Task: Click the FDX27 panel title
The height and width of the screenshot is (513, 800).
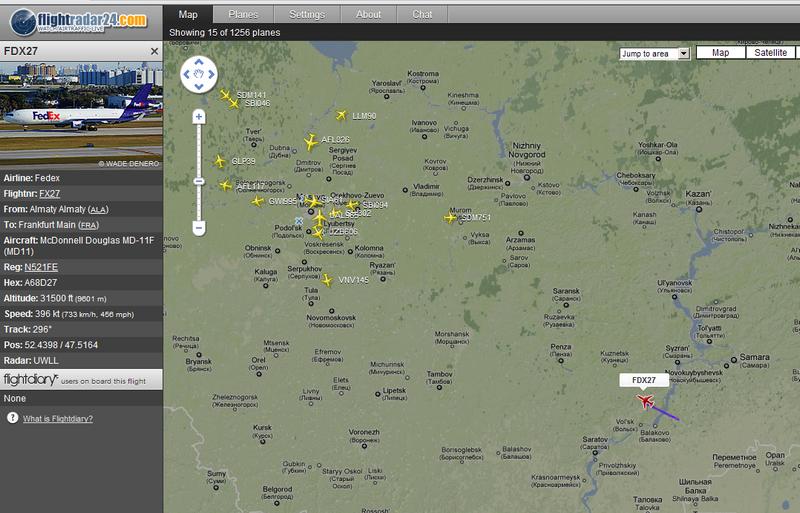Action: tap(21, 51)
